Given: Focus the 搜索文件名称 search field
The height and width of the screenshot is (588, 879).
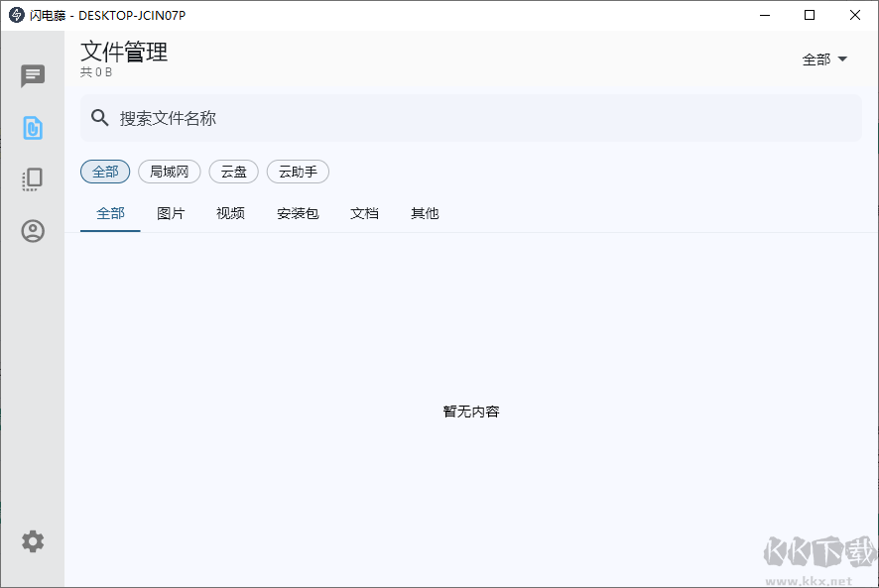Looking at the screenshot, I should click(x=476, y=118).
